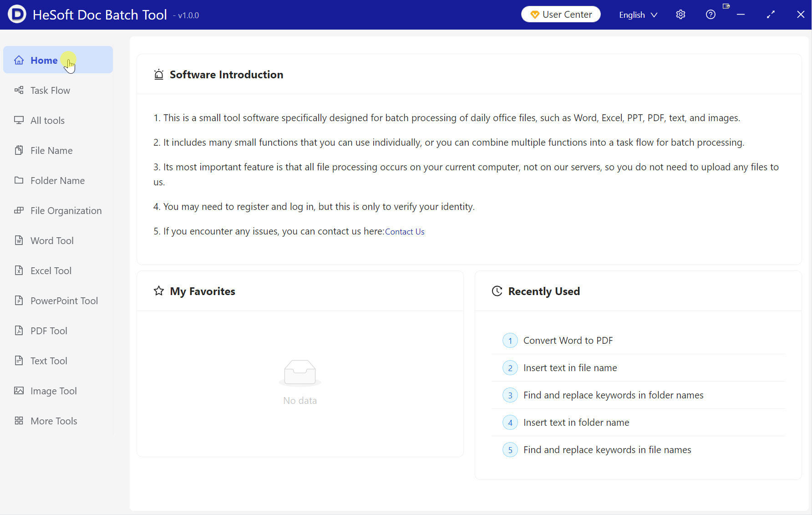Click the More Tools grid icon
The width and height of the screenshot is (812, 515).
[x=19, y=421]
